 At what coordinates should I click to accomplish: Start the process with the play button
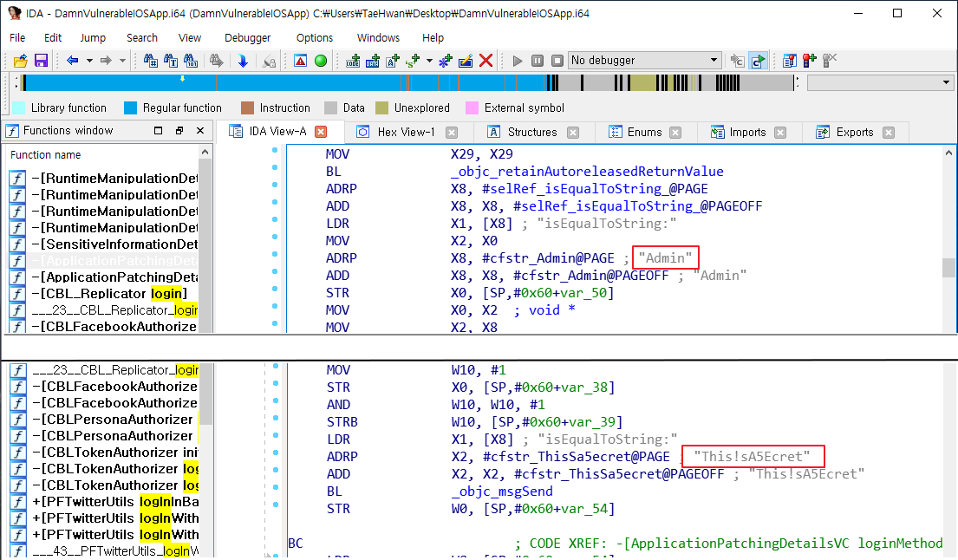click(x=518, y=61)
